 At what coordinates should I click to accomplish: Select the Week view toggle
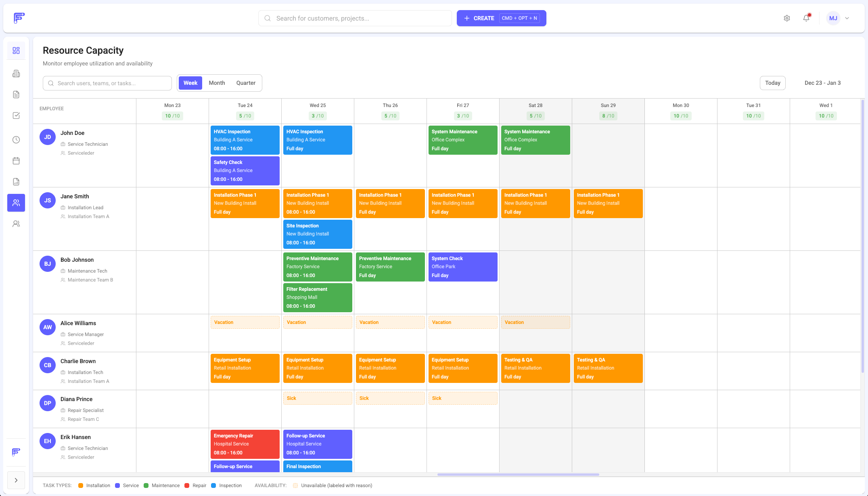click(190, 82)
